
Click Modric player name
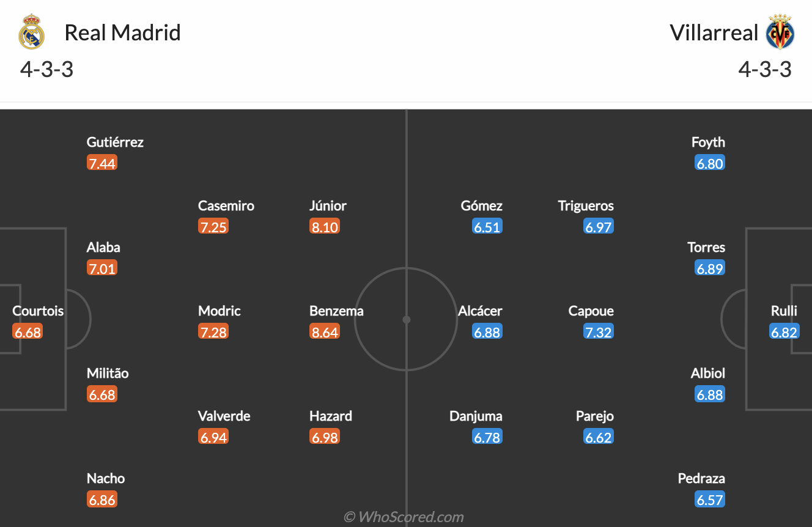coord(220,311)
